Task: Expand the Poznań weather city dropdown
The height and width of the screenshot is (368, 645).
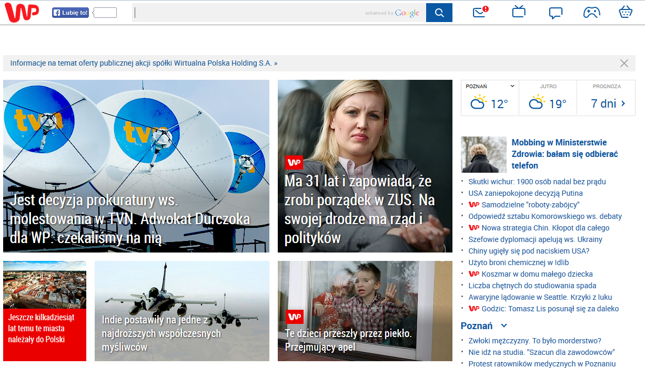Action: (512, 86)
